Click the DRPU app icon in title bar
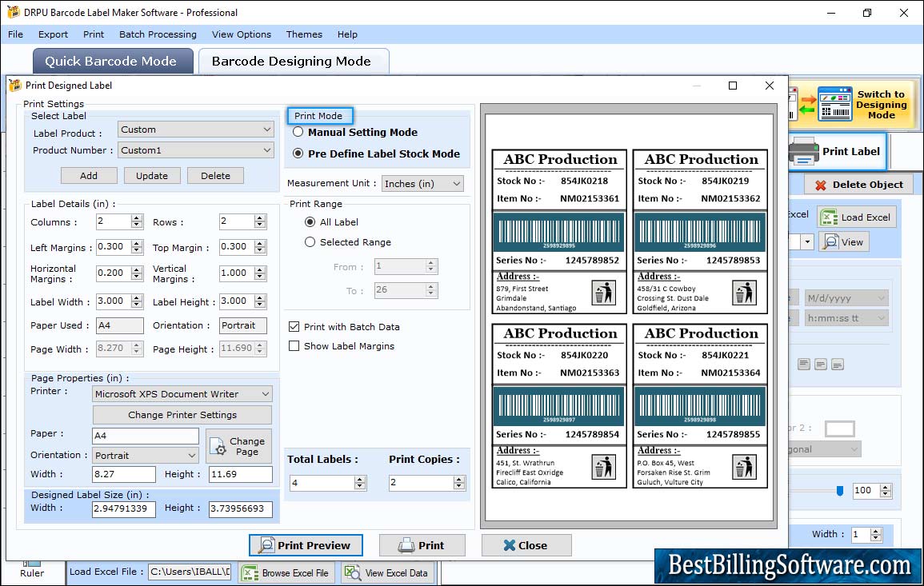 tap(13, 12)
